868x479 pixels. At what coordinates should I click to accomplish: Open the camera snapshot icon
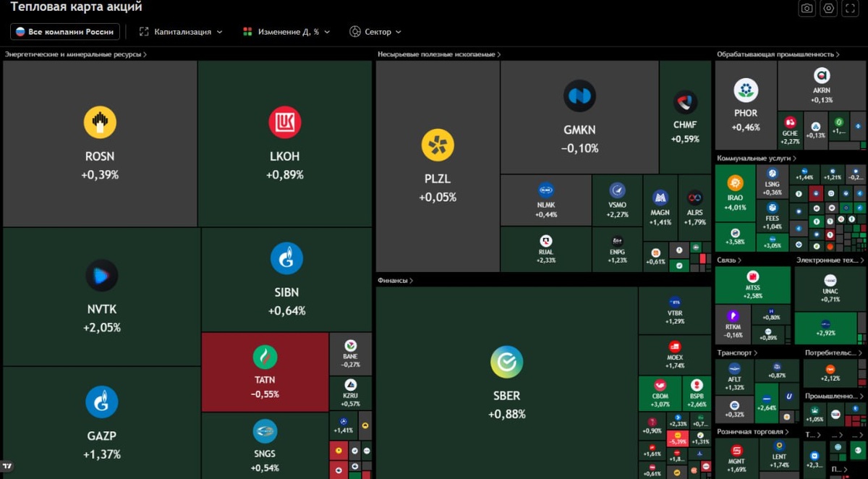807,9
